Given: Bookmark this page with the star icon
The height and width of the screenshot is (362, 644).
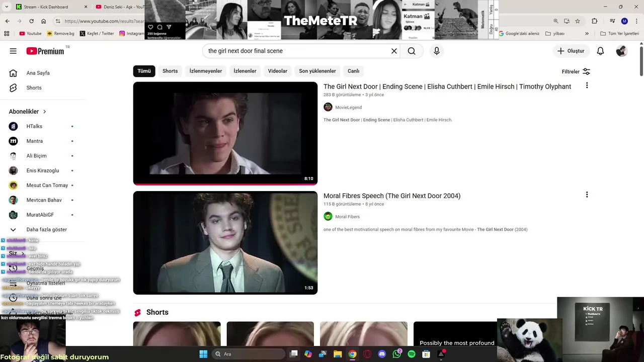Looking at the screenshot, I should click(578, 21).
